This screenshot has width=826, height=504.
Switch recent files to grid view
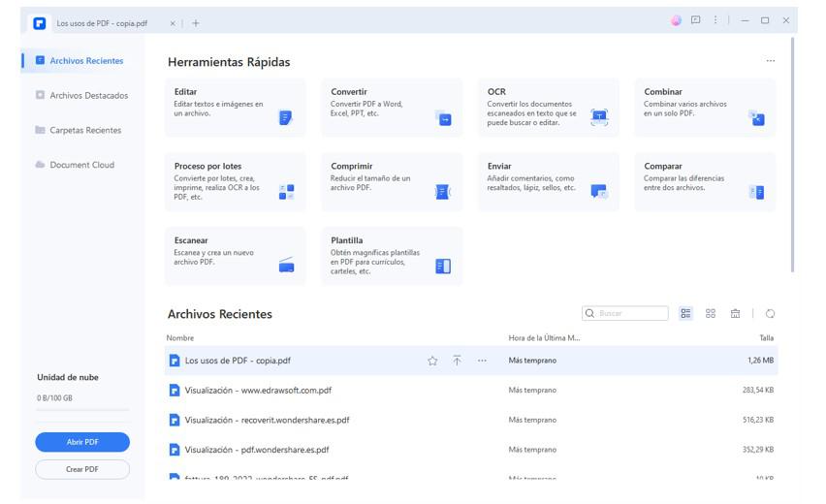[711, 314]
